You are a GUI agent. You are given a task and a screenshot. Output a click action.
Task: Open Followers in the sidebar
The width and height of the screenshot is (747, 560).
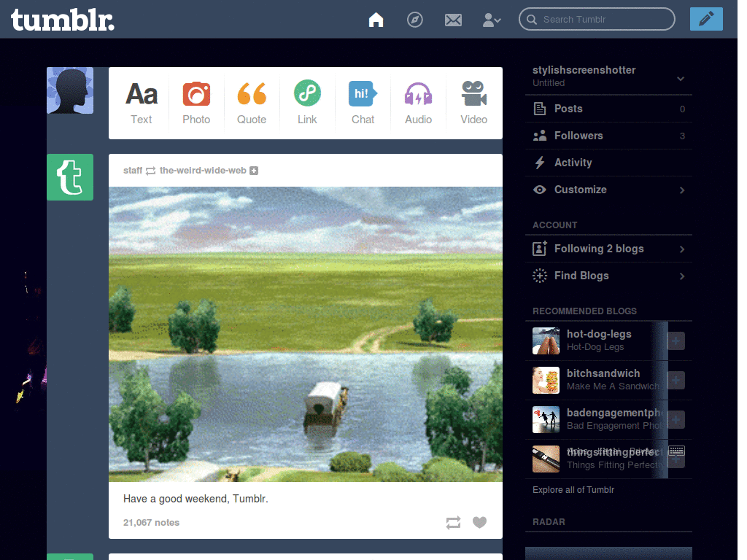(608, 136)
